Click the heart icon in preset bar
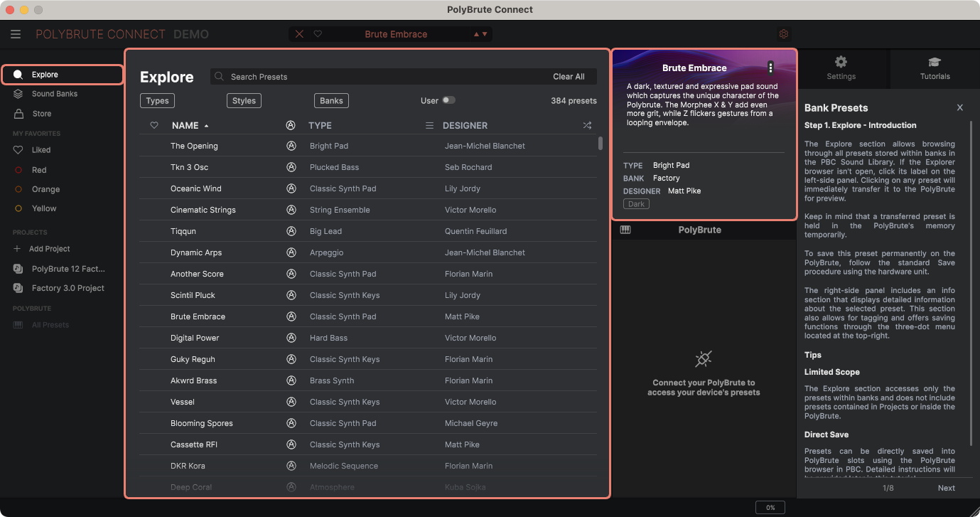 [318, 34]
